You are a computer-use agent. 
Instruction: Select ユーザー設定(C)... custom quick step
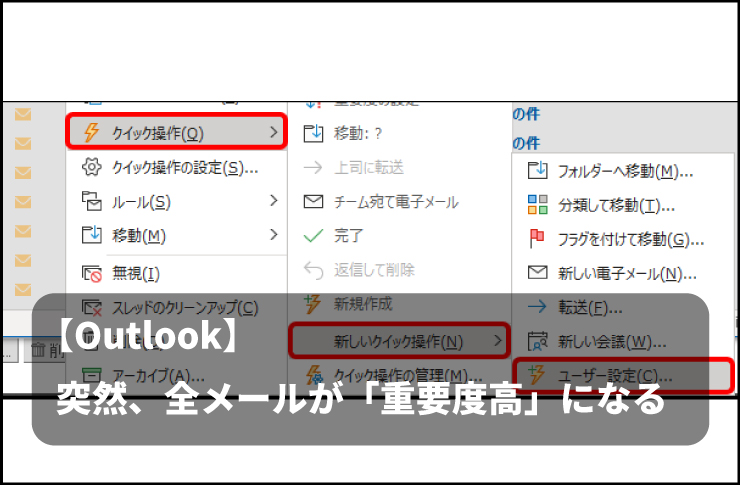click(x=623, y=376)
